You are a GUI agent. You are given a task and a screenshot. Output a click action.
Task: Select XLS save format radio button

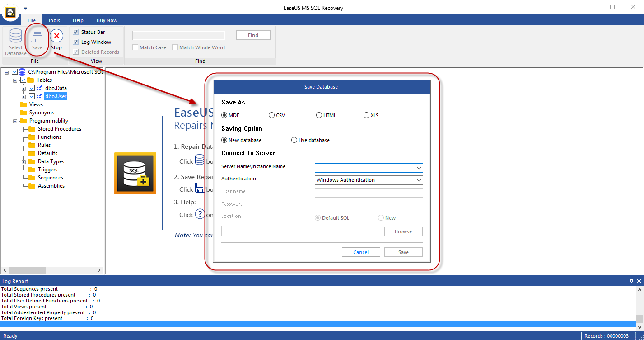click(x=366, y=115)
